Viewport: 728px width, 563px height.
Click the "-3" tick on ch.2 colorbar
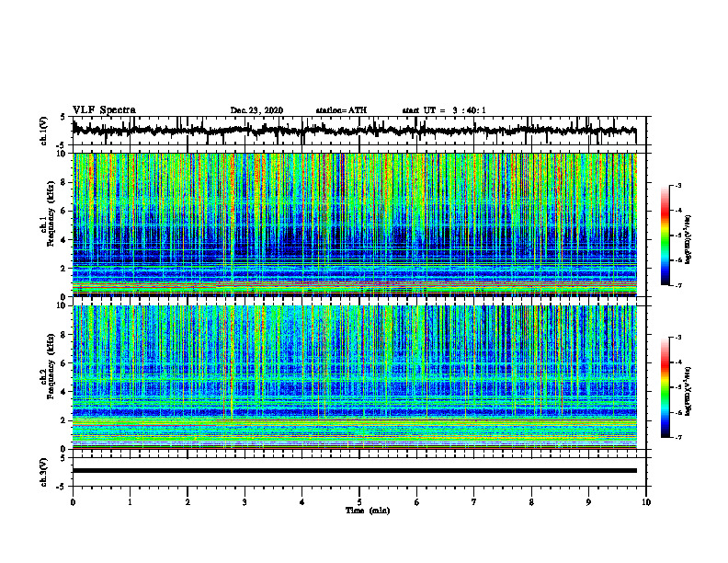678,338
